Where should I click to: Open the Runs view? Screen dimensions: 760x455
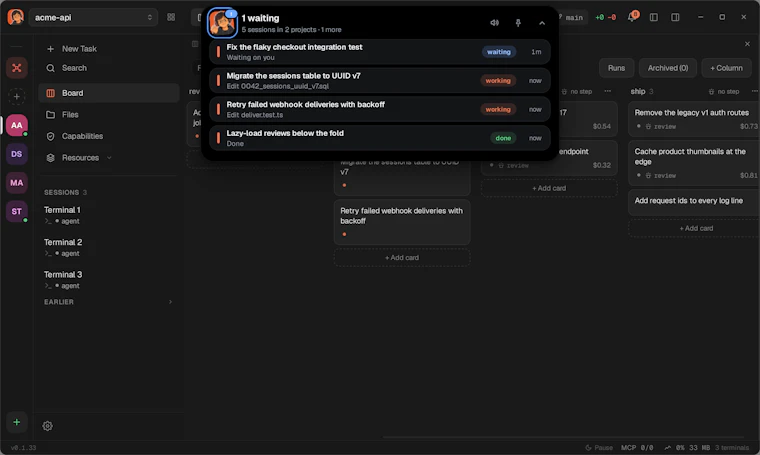tap(616, 68)
